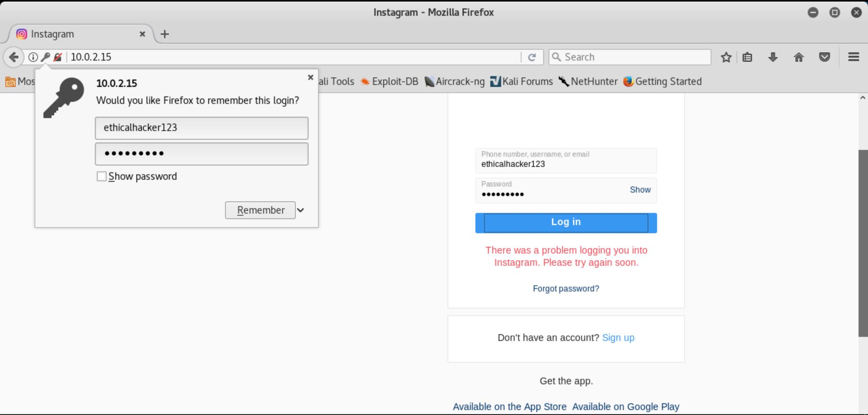868x415 pixels.
Task: Click the blue Log in button
Action: 566,223
